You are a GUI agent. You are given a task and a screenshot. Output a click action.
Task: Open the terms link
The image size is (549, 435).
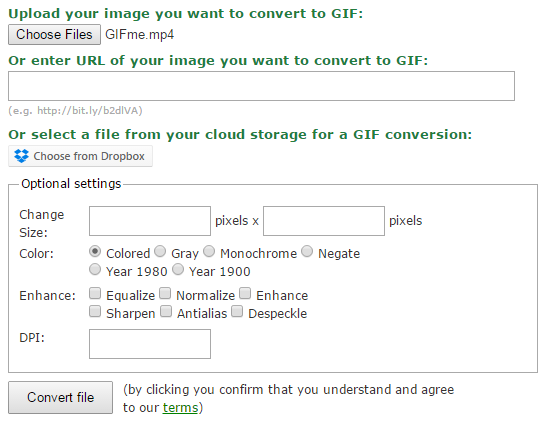(x=180, y=408)
